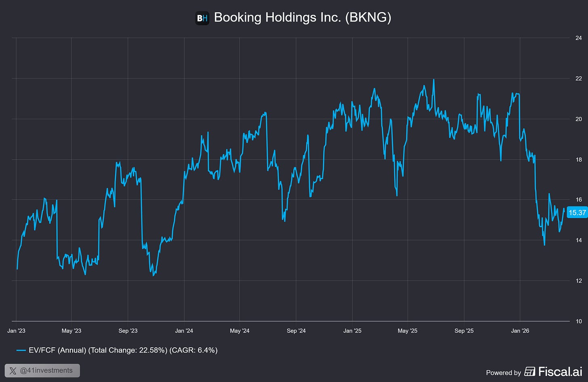The image size is (588, 382).
Task: Select the 15.37 current value label
Action: point(577,212)
